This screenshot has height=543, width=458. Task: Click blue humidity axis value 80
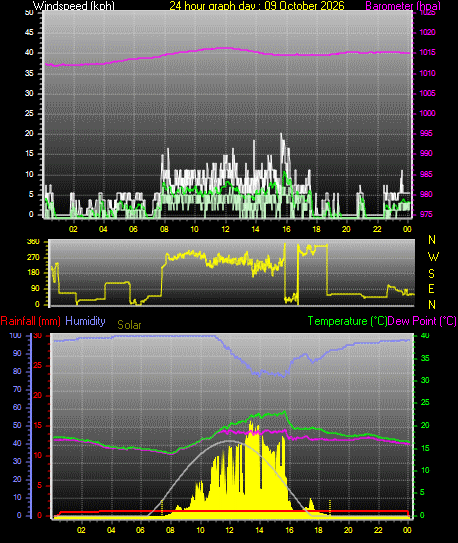click(x=17, y=372)
